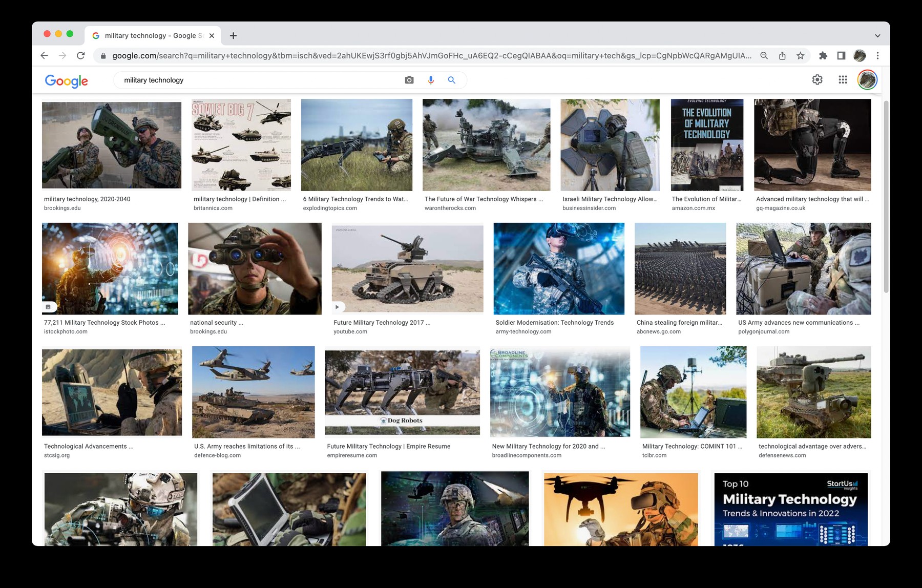The width and height of the screenshot is (922, 588).
Task: Submit search with blue magnifier icon
Action: [x=451, y=80]
